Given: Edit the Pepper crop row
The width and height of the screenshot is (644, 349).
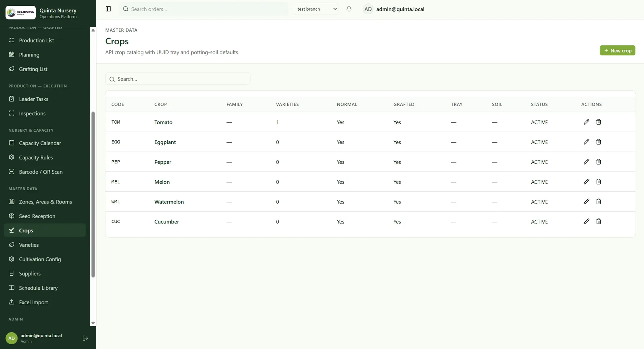Looking at the screenshot, I should point(586,162).
